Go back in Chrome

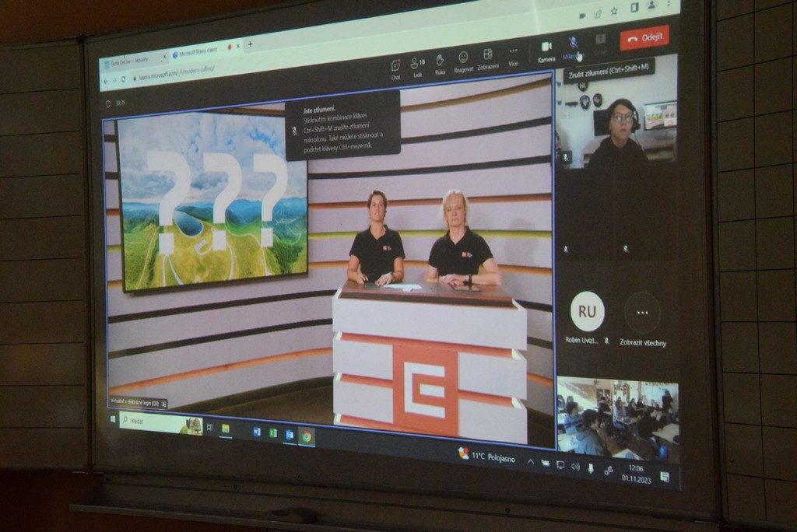click(106, 82)
